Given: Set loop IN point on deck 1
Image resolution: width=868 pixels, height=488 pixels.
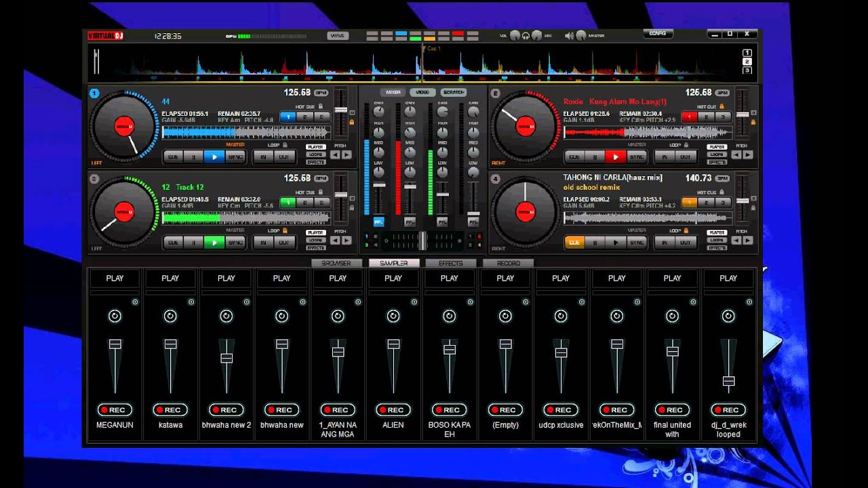Looking at the screenshot, I should (263, 157).
